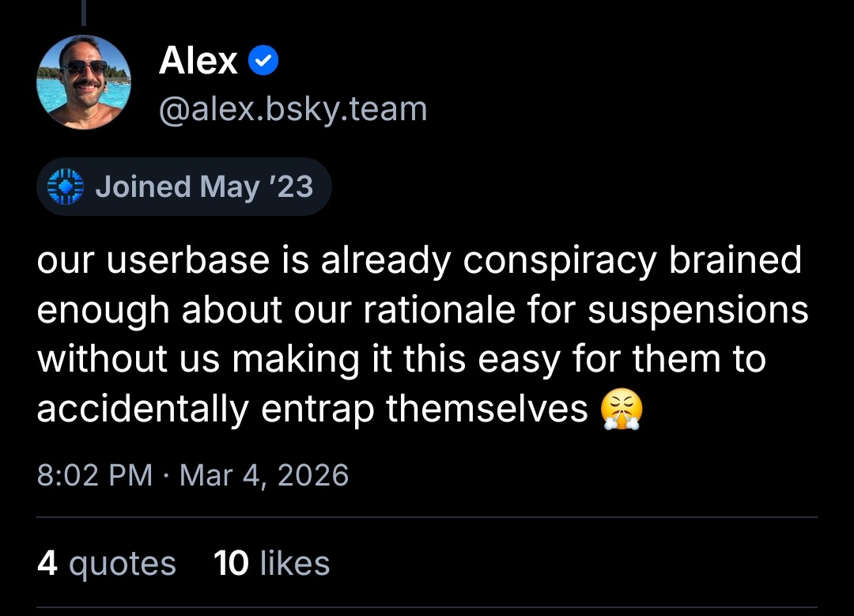View the 4 quotes list
Viewport: 854px width, 616px height.
(x=107, y=564)
